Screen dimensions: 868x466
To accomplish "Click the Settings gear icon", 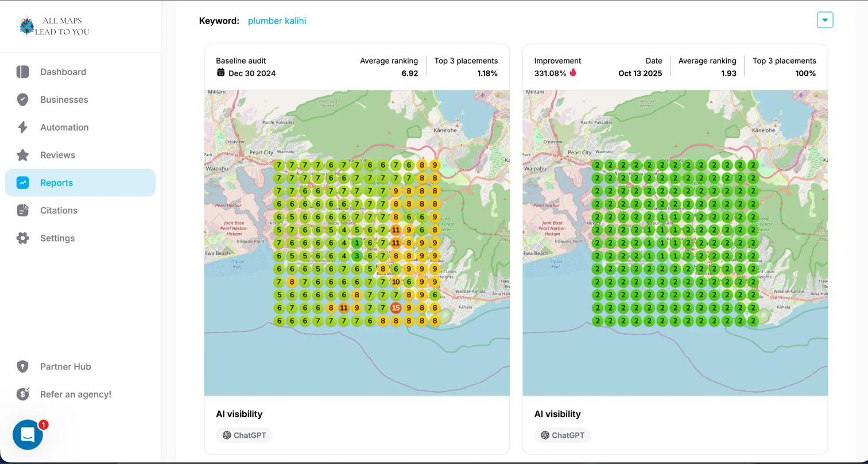I will point(23,238).
